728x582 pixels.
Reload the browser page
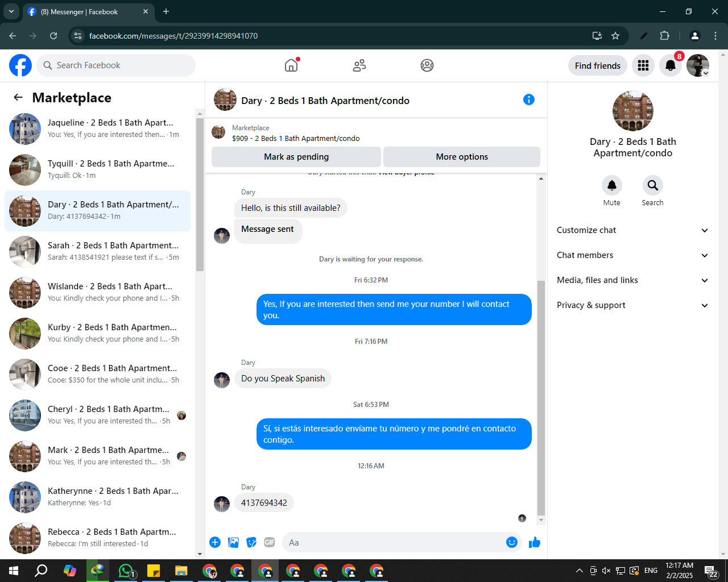pos(53,36)
